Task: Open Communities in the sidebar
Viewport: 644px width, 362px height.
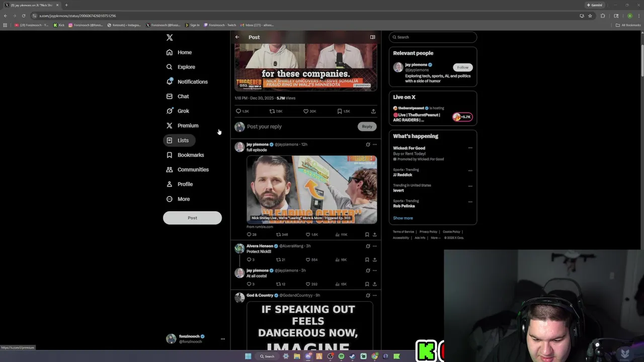Action: pyautogui.click(x=187, y=169)
